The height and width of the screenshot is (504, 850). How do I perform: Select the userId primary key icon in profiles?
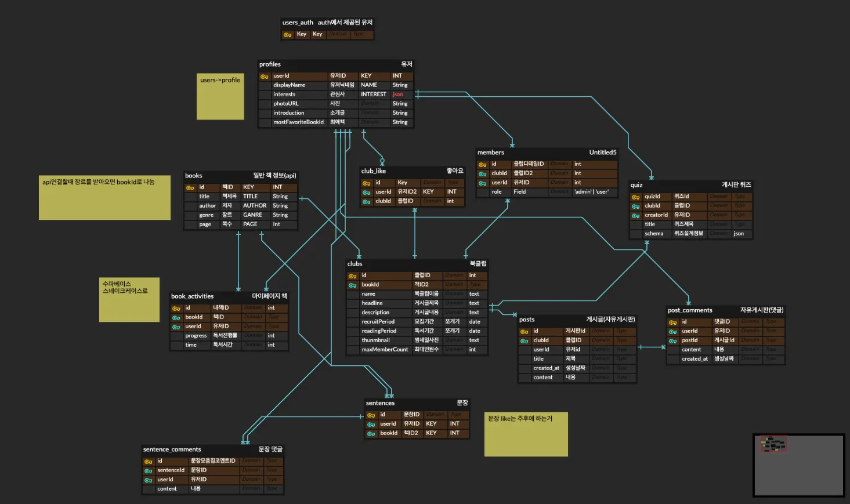click(265, 77)
